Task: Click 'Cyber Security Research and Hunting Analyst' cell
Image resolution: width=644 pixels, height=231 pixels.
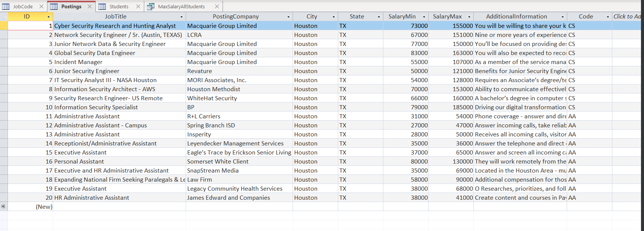Action: (x=119, y=26)
